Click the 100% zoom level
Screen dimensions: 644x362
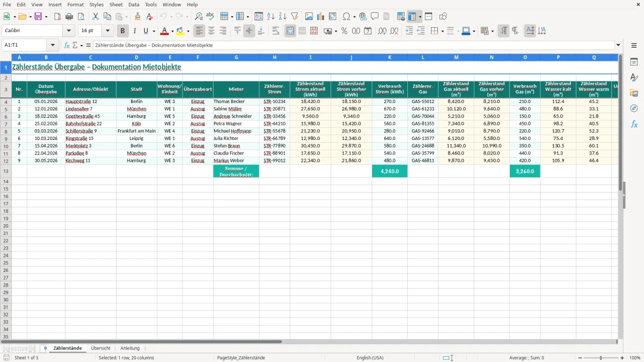tap(635, 358)
